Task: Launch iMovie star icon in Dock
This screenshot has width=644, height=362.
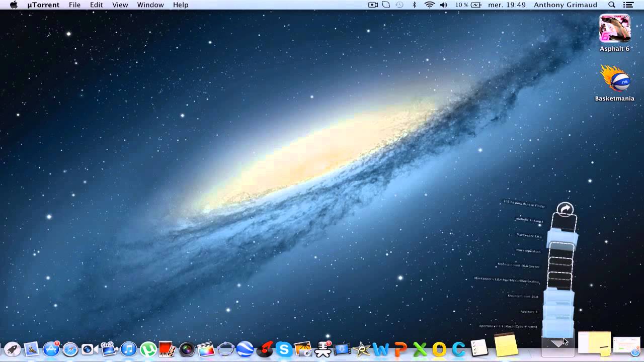Action: click(x=361, y=348)
